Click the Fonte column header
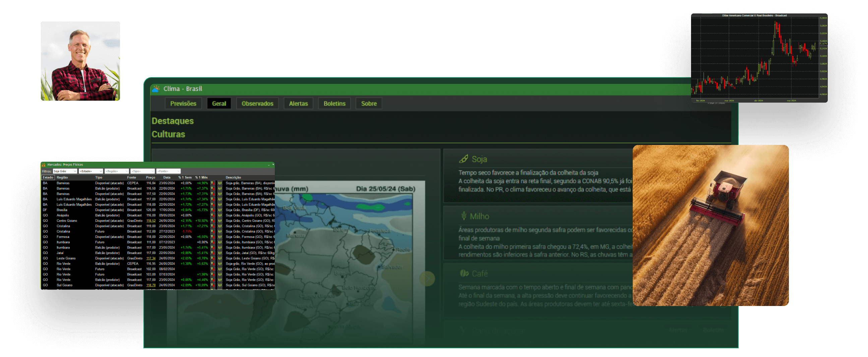The height and width of the screenshot is (357, 868). 131,177
